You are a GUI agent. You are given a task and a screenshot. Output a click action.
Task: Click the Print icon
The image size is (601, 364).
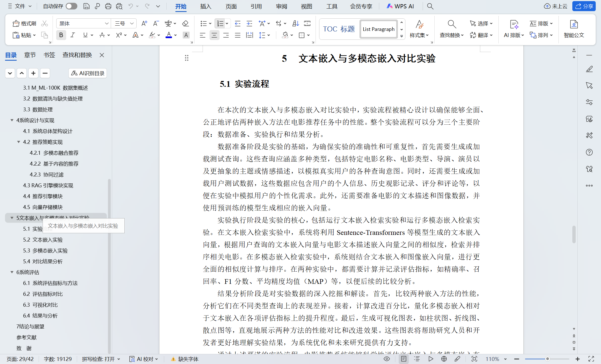tap(108, 6)
